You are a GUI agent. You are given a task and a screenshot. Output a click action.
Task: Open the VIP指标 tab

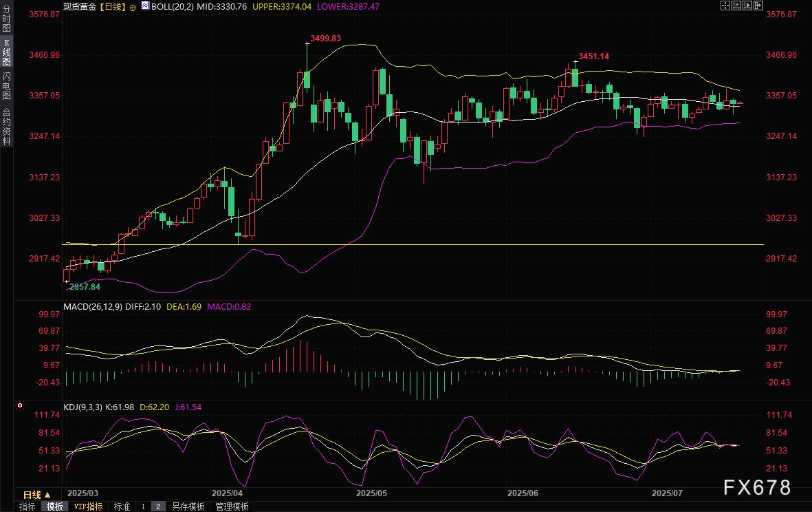coord(89,506)
